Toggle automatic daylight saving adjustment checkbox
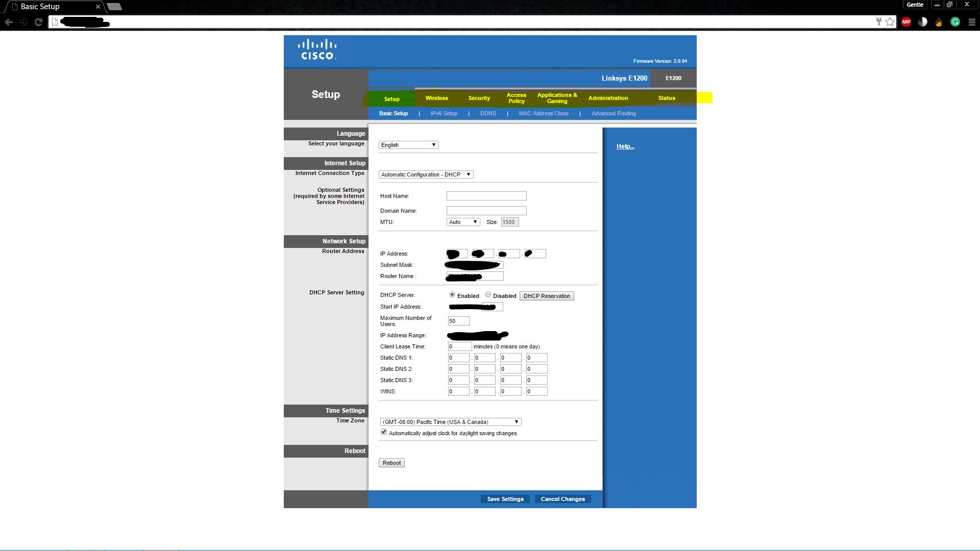The width and height of the screenshot is (980, 551). (x=384, y=432)
